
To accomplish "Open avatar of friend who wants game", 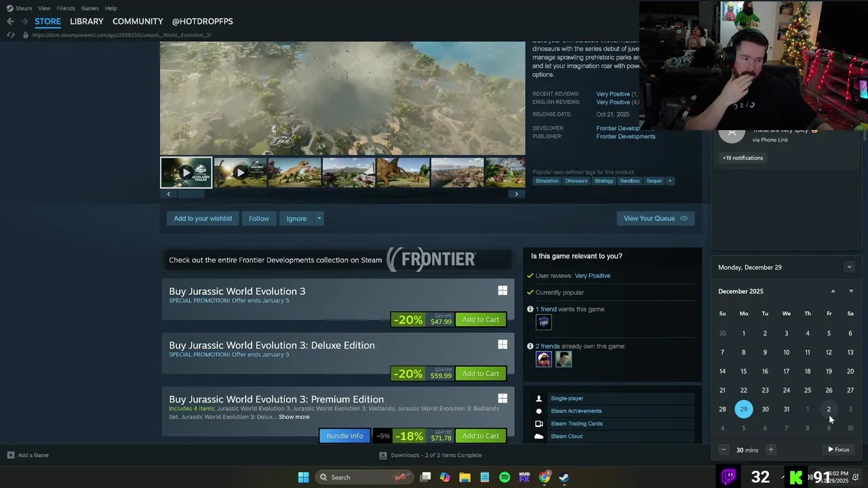I will click(544, 323).
